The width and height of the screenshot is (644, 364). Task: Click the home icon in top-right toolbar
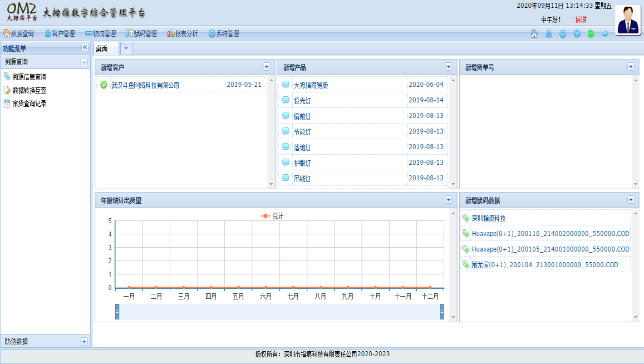point(534,34)
